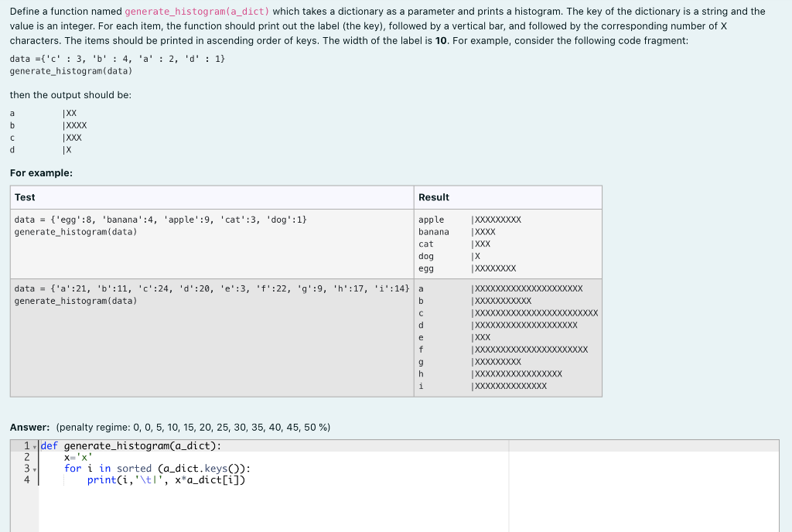Click the fold marker beside the for loop

tap(35, 468)
